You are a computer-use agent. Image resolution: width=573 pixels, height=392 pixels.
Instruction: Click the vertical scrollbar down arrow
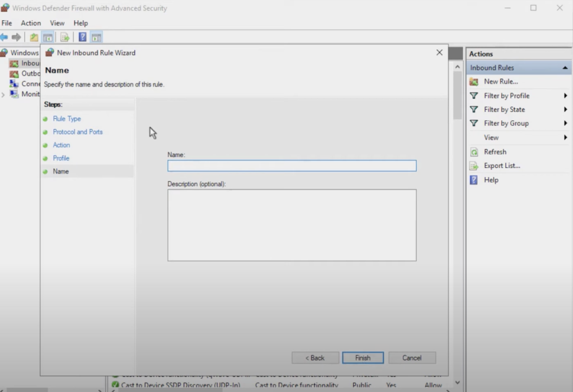[458, 382]
